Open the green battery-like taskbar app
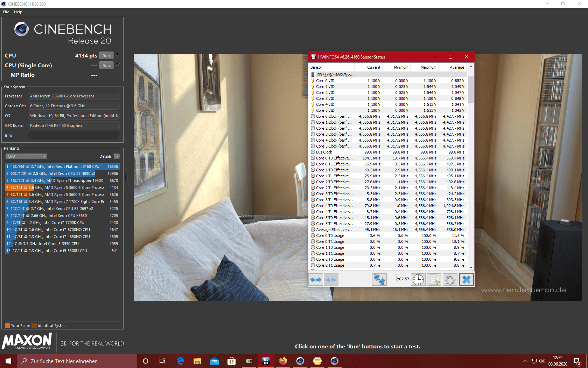 coord(248,361)
